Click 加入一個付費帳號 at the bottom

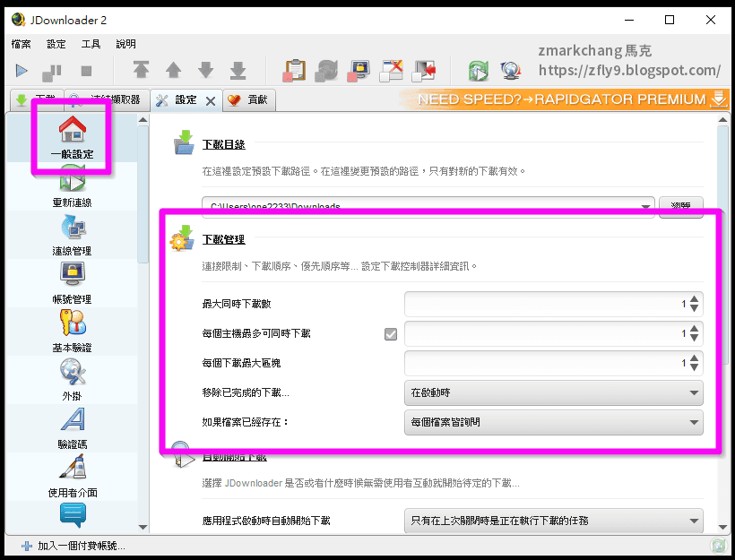73,546
